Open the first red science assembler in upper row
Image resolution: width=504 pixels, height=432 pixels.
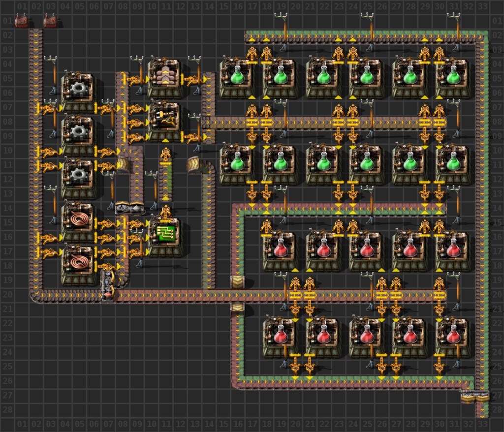click(280, 251)
